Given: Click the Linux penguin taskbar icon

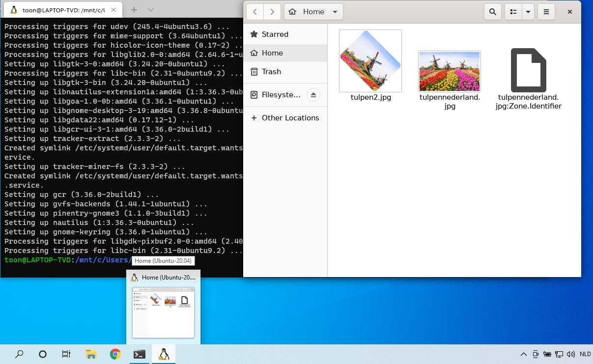Looking at the screenshot, I should tap(164, 354).
